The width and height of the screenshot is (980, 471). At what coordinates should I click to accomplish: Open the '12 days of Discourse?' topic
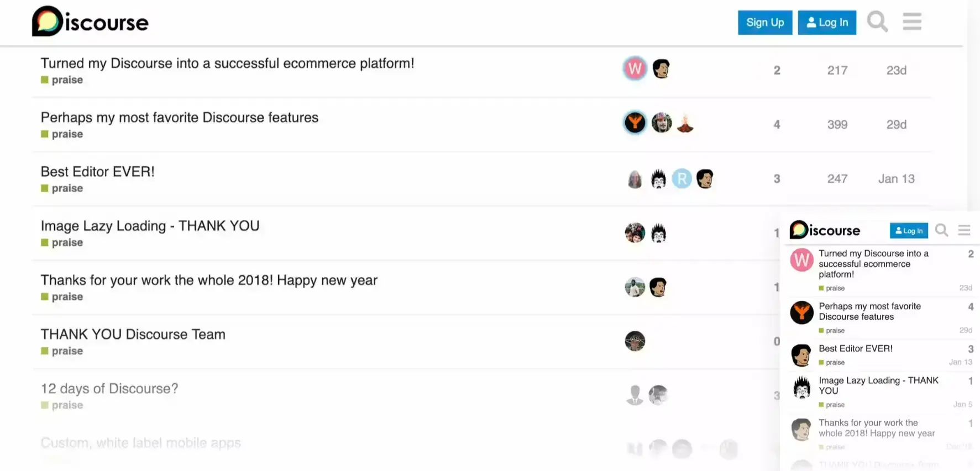[x=109, y=388]
